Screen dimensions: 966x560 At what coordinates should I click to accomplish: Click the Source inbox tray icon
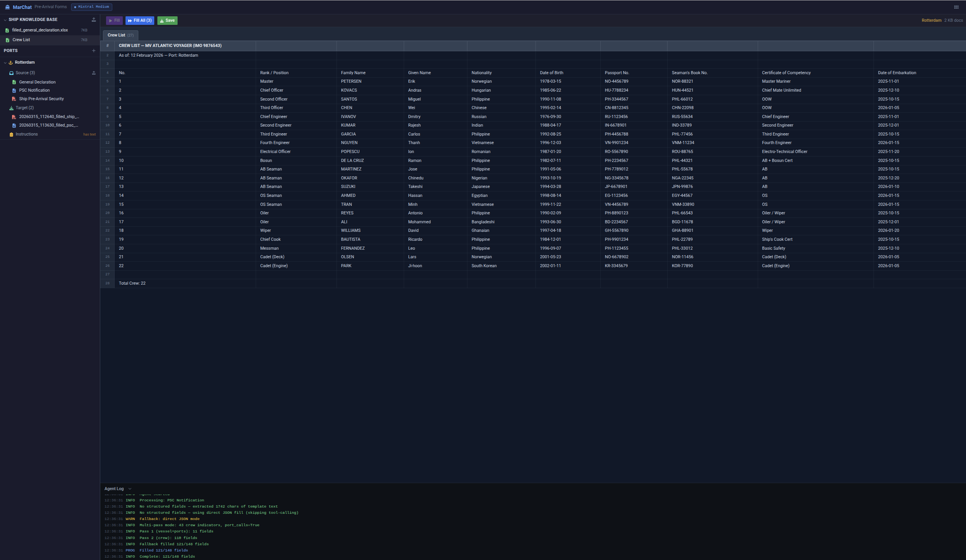[11, 73]
